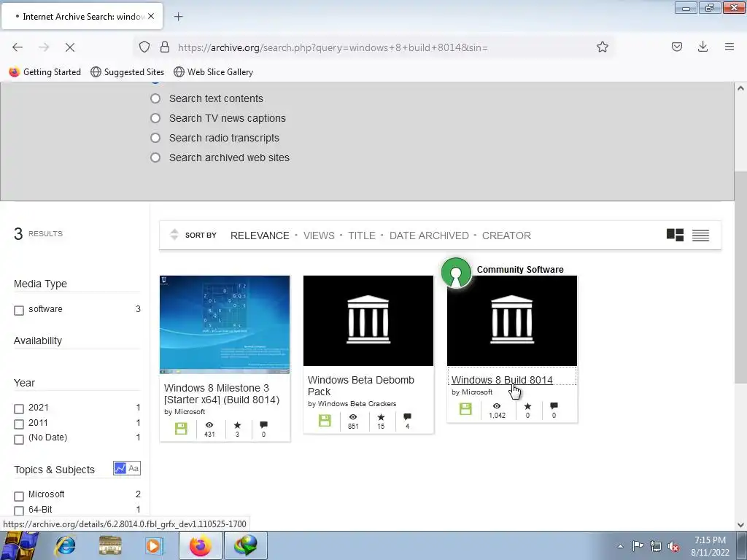This screenshot has width=747, height=560.
Task: Click the scrollbar up arrow
Action: [x=740, y=88]
